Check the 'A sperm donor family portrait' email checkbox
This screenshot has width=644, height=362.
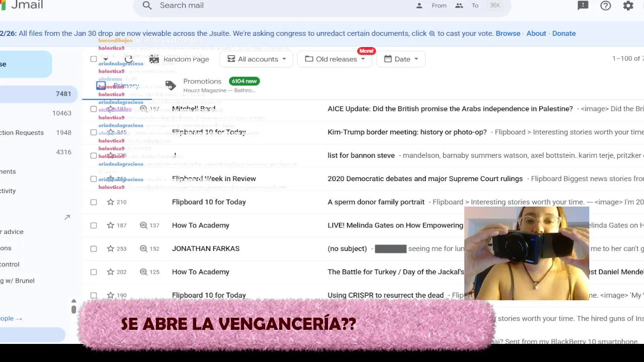click(94, 202)
